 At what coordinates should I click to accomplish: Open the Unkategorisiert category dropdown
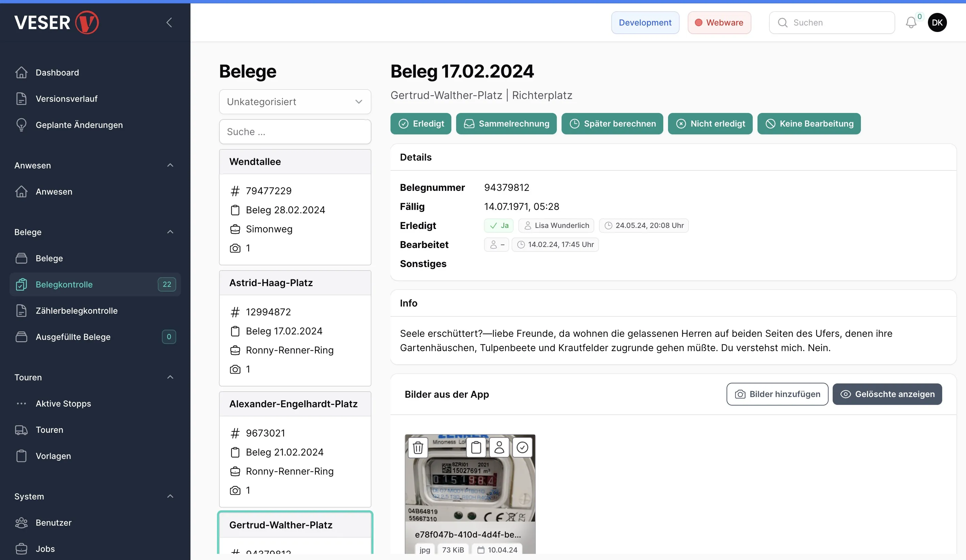tap(295, 102)
